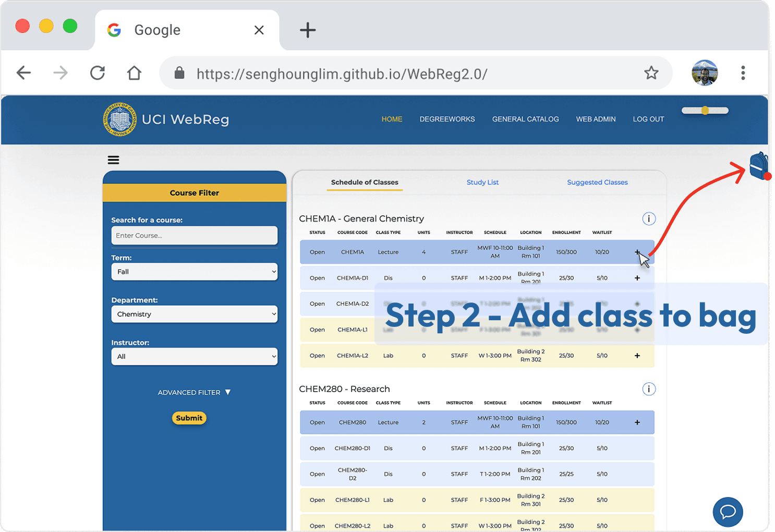Image resolution: width=775 pixels, height=532 pixels.
Task: Add CHEM1A-D1 discussion to bag
Action: pyautogui.click(x=637, y=278)
